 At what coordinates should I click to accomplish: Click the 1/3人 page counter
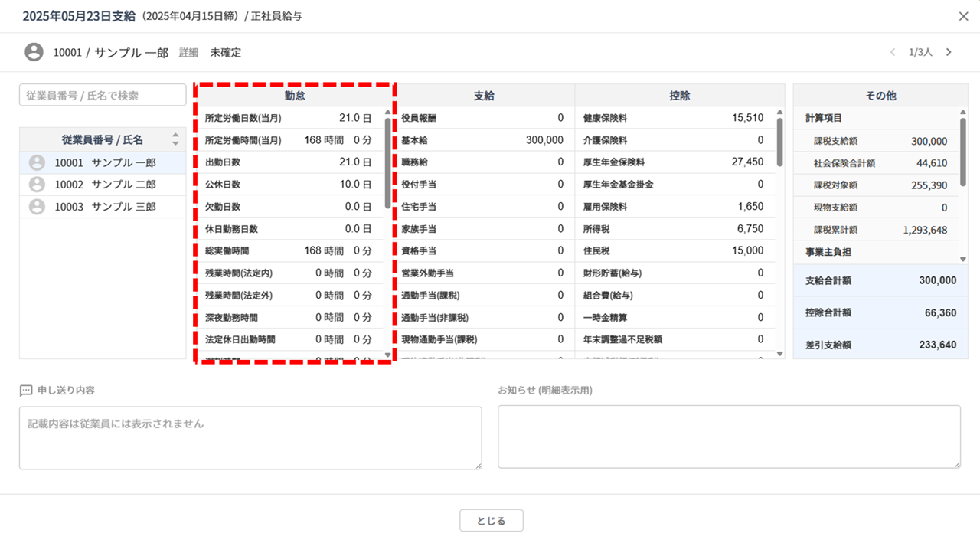[920, 52]
